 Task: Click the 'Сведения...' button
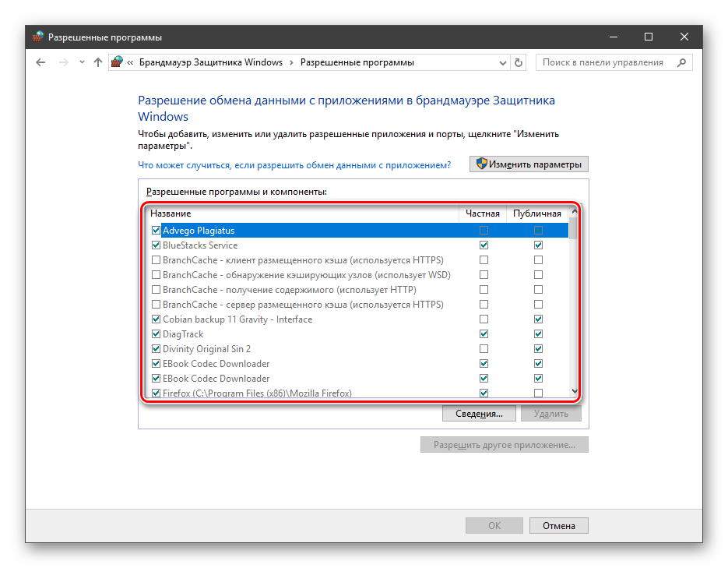pos(479,414)
